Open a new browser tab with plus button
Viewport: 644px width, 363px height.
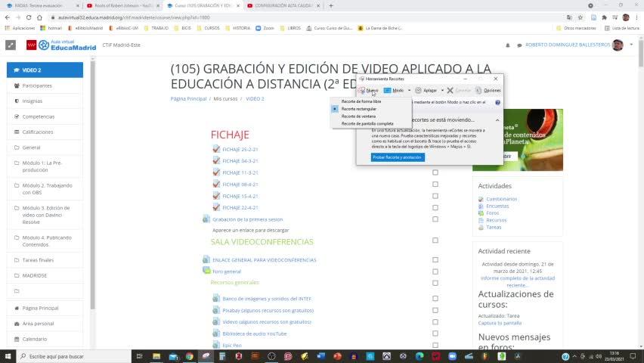pyautogui.click(x=331, y=6)
